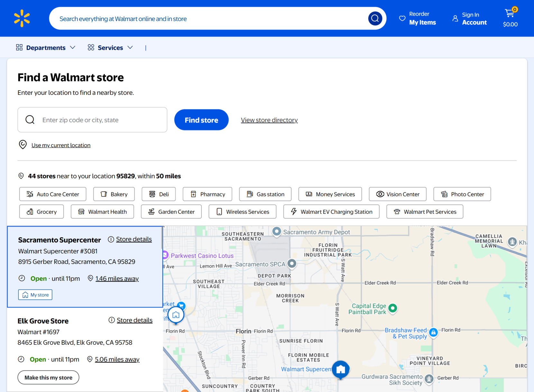Expand the Services menu
534x392 pixels.
click(x=110, y=47)
